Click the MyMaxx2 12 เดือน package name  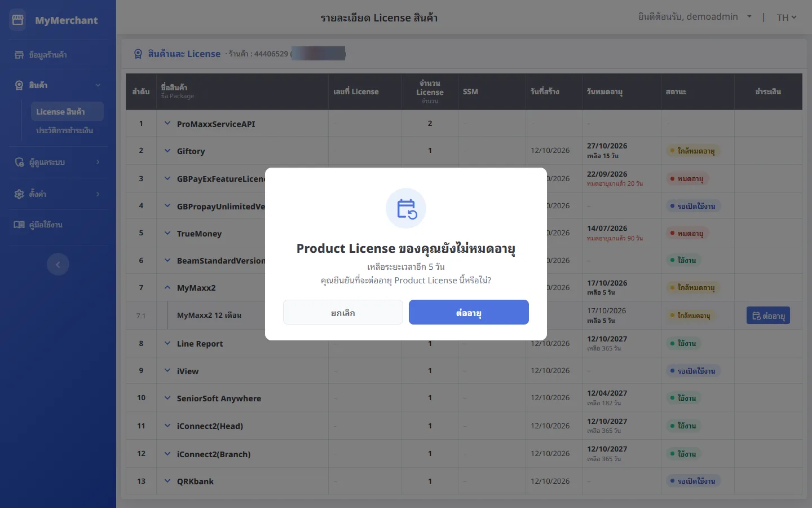(209, 316)
